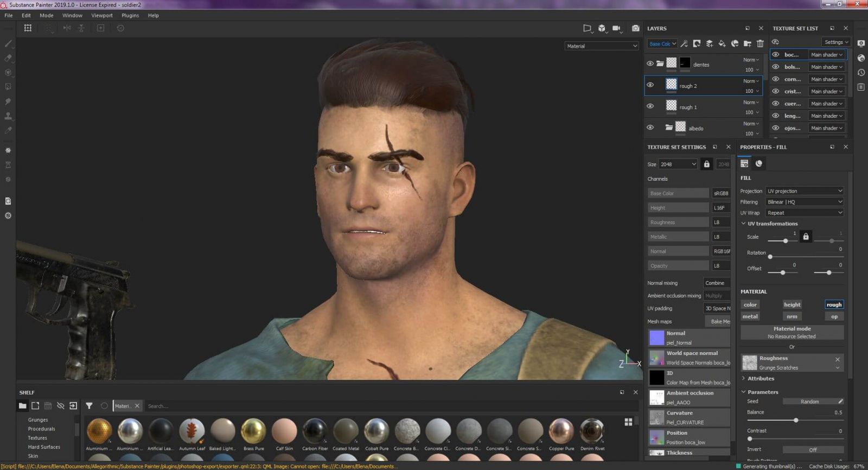The image size is (868, 470).
Task: Switch shelf to grid view icon
Action: coord(628,422)
